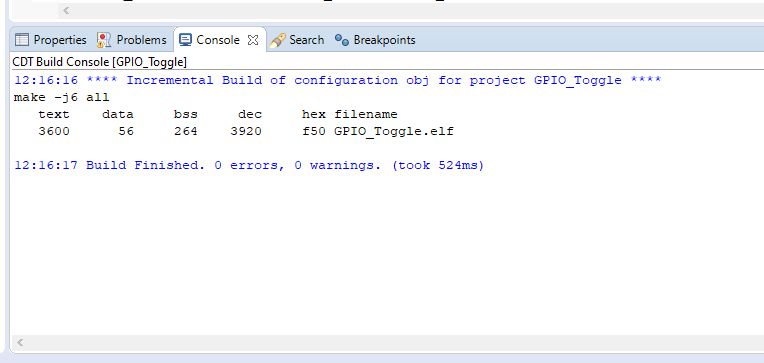Screen dimensions: 764x363
Task: Show the Search view tab
Action: pos(297,40)
